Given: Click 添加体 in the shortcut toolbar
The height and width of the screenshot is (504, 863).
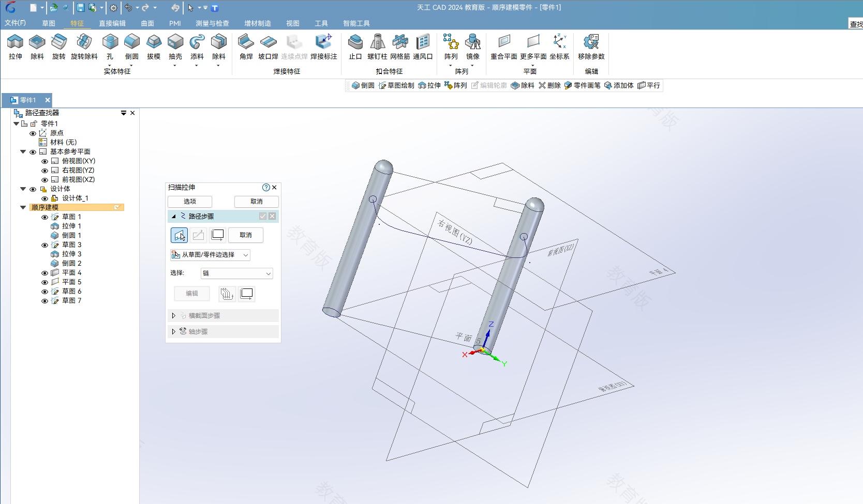Looking at the screenshot, I should click(x=619, y=85).
